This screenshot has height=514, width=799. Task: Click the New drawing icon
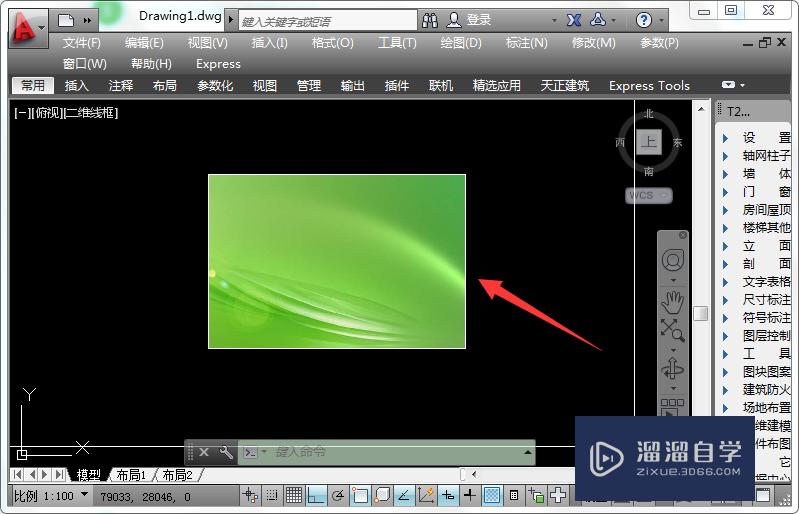(66, 20)
